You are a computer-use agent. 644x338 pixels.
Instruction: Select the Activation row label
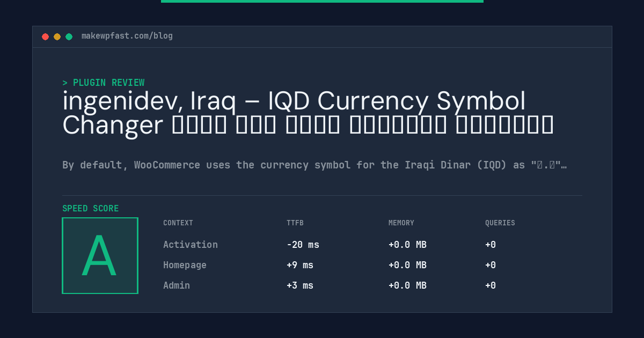click(191, 245)
